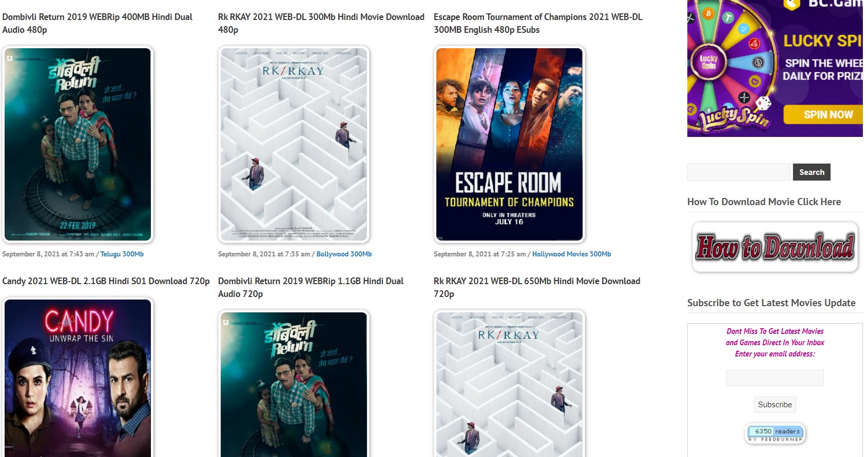Open the Bollywood 300Mb category link
Screen dimensions: 868x457
[344, 254]
